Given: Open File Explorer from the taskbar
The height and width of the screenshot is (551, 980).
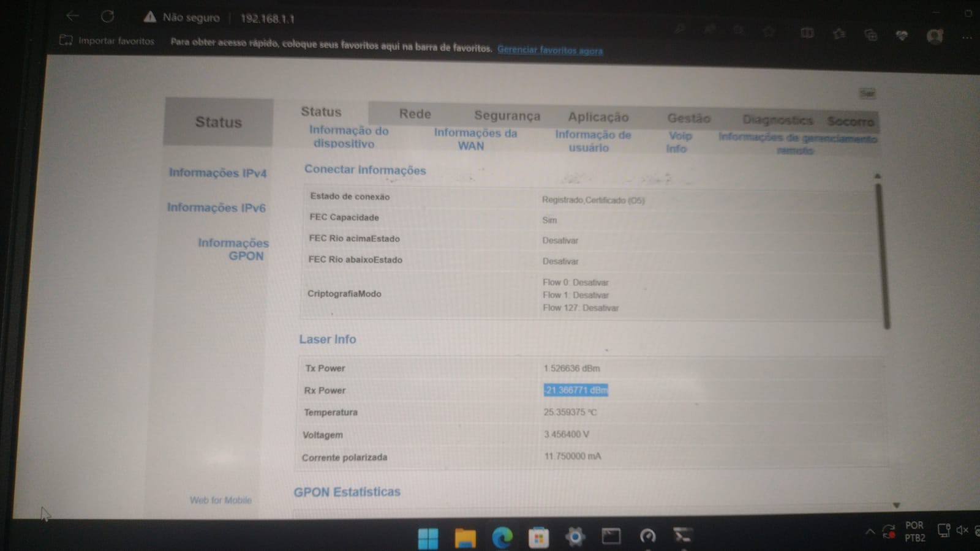Looking at the screenshot, I should [465, 538].
